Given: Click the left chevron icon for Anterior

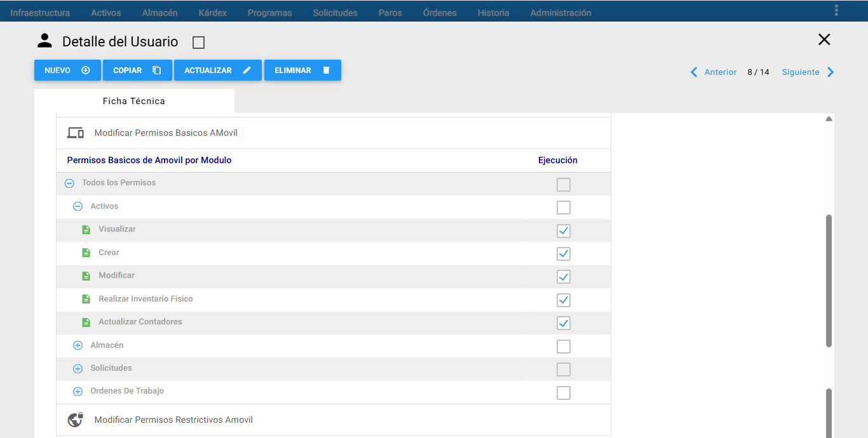Looking at the screenshot, I should [x=695, y=72].
